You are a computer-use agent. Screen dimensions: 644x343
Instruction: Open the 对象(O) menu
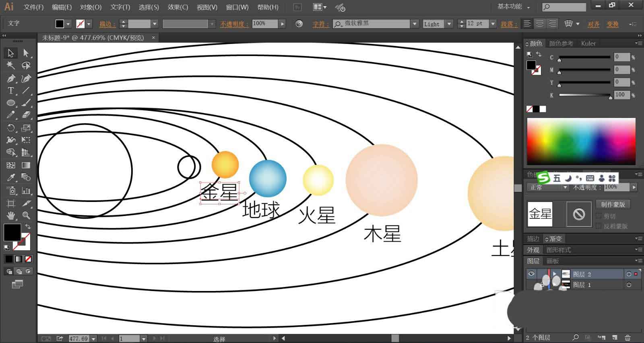pos(91,7)
